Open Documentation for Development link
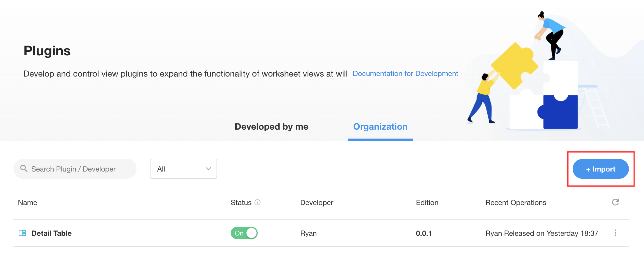 tap(405, 73)
